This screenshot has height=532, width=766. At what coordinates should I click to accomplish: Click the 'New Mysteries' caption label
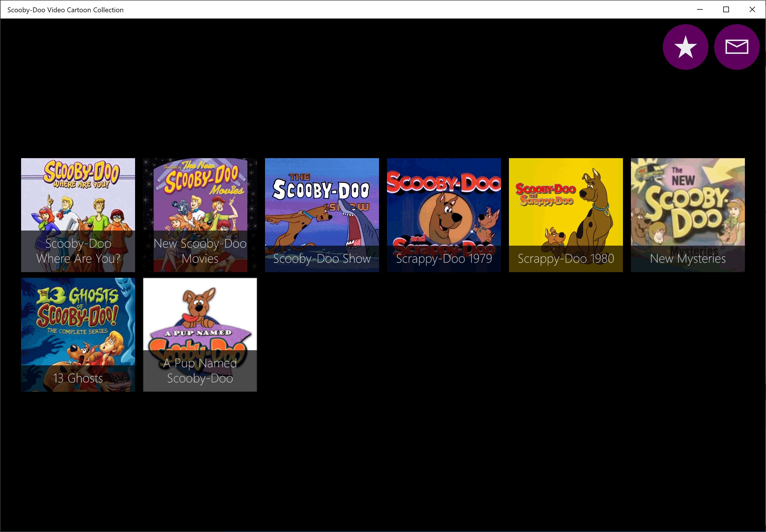click(x=688, y=259)
